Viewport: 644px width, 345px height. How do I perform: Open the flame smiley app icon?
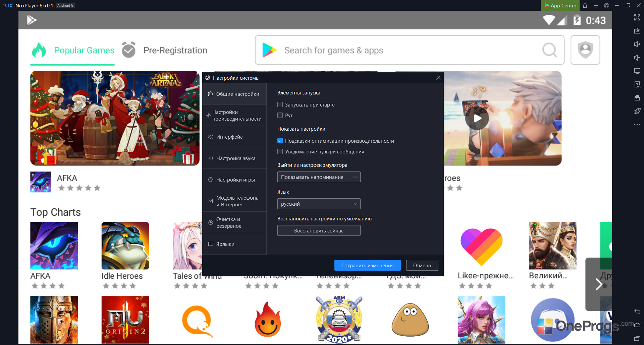[x=268, y=320]
